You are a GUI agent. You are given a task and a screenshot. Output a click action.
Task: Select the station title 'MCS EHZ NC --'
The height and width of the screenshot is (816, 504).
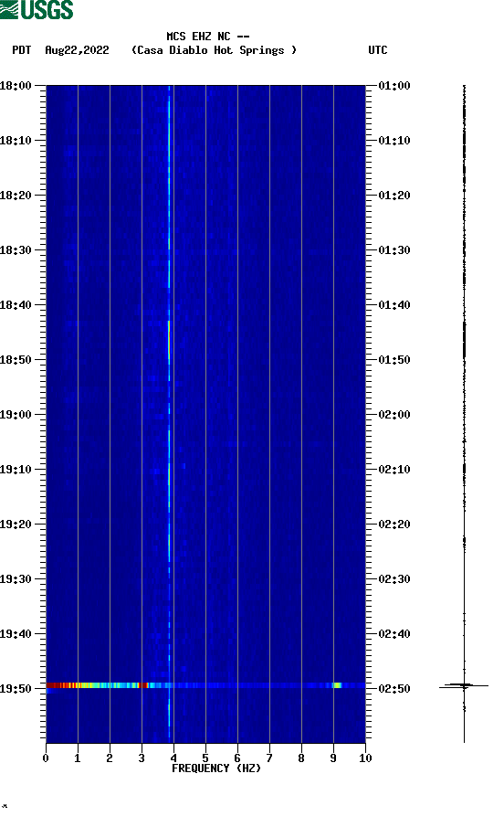pos(208,37)
